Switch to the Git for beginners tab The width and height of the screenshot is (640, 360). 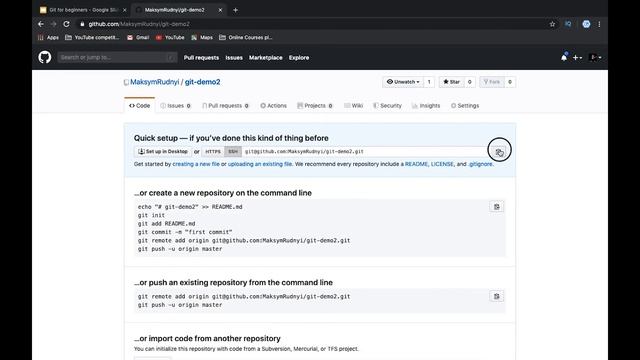point(83,10)
